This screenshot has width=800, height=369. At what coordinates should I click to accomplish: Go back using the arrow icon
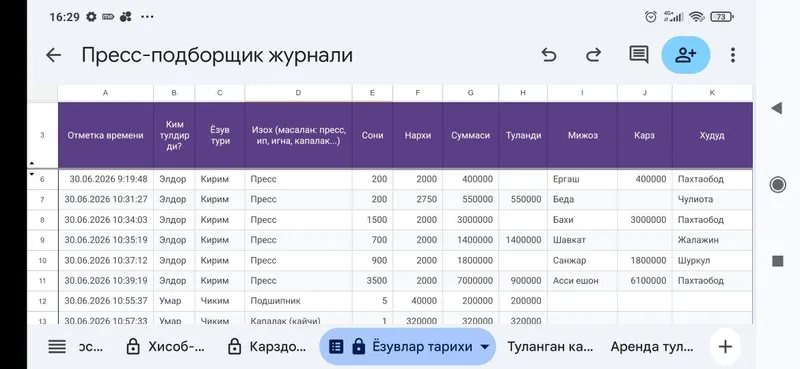54,55
